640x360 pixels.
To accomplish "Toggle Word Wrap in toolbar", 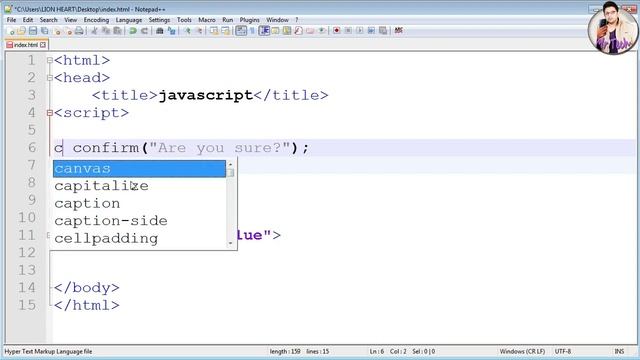I will pyautogui.click(x=241, y=31).
